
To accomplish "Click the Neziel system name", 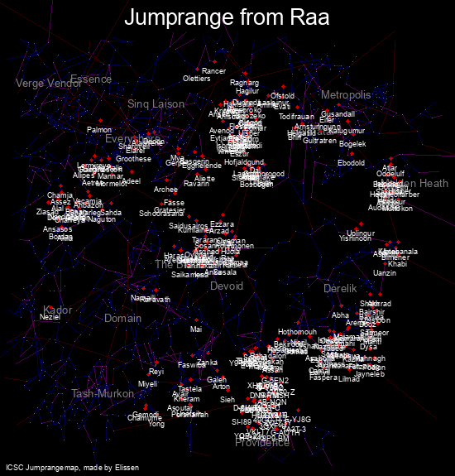I will [x=50, y=317].
